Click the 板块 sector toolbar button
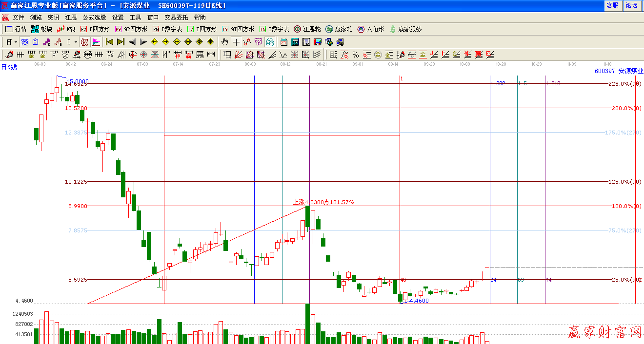The height and width of the screenshot is (344, 644). [x=41, y=29]
